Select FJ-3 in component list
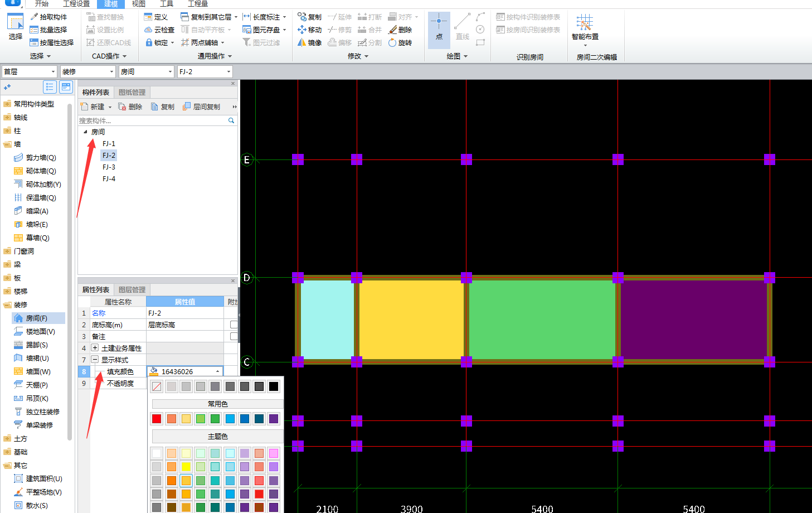Screen dimensions: 812x513 tap(109, 167)
